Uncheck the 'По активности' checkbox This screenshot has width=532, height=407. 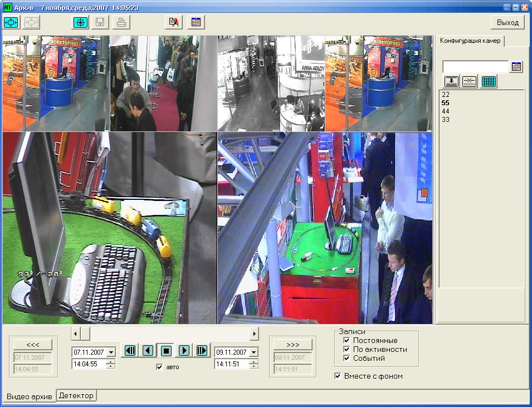(x=346, y=349)
